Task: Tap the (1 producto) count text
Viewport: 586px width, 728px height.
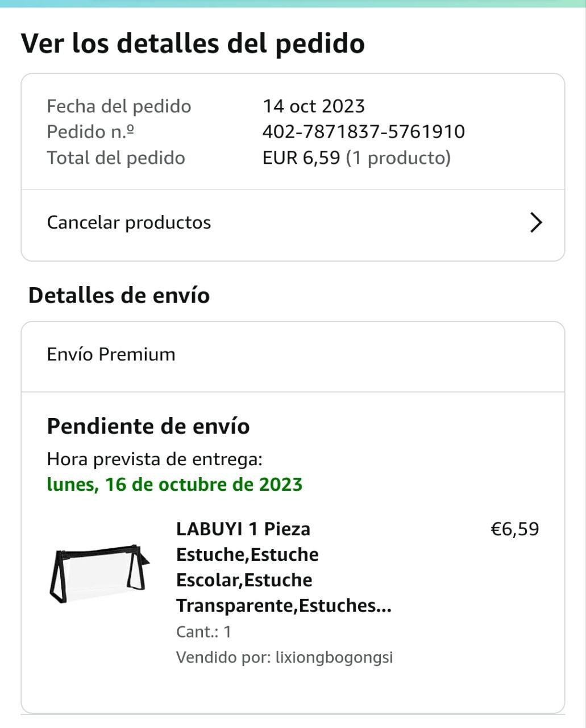Action: [x=398, y=158]
